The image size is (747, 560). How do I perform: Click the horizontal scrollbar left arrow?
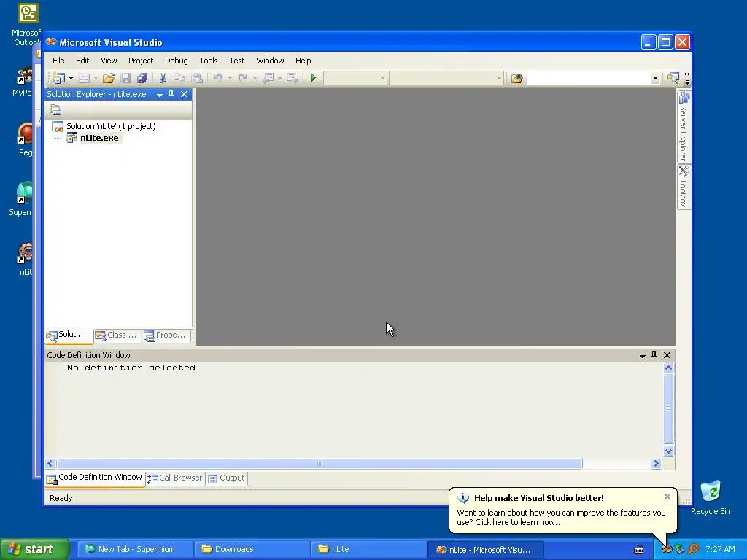(x=50, y=463)
